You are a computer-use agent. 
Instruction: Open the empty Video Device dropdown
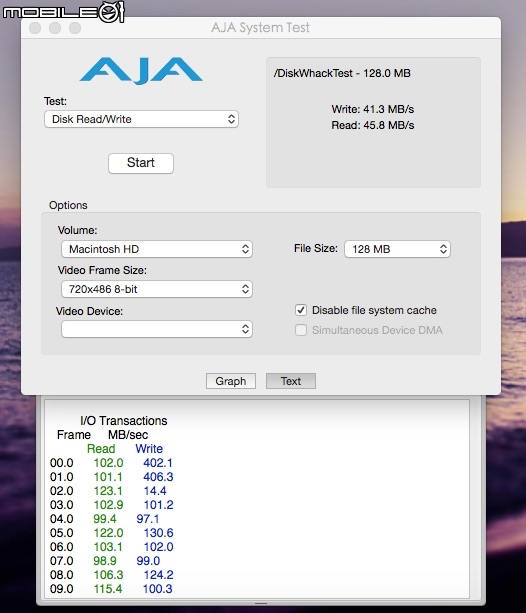(x=157, y=329)
